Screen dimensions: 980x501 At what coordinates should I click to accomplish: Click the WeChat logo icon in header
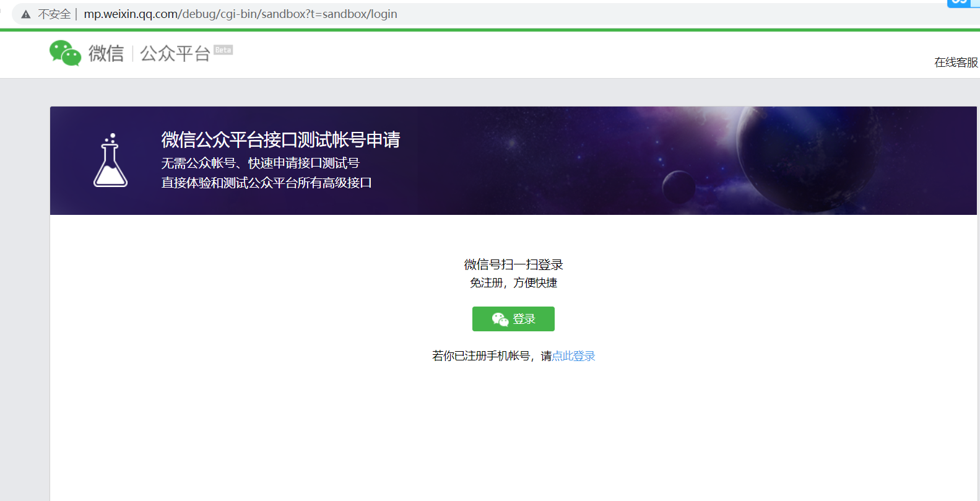65,53
